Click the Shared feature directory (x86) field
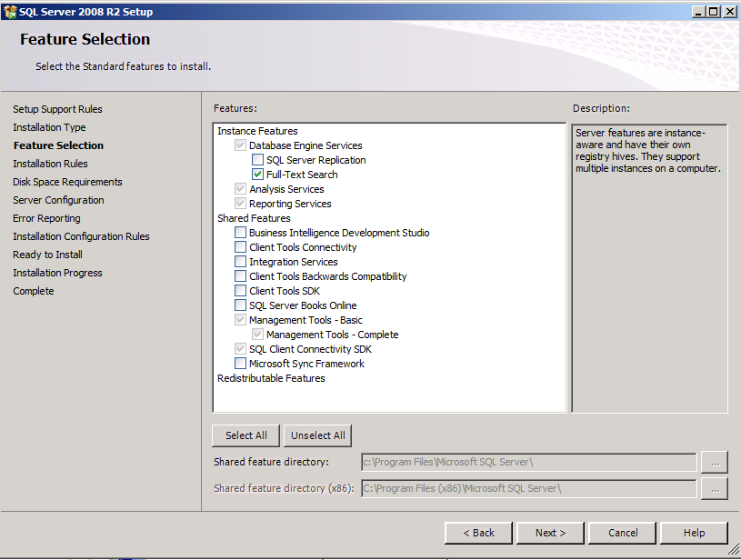 point(529,489)
